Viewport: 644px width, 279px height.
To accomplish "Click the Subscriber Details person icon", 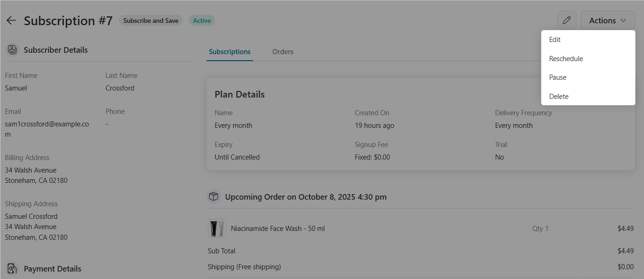I will pos(12,49).
